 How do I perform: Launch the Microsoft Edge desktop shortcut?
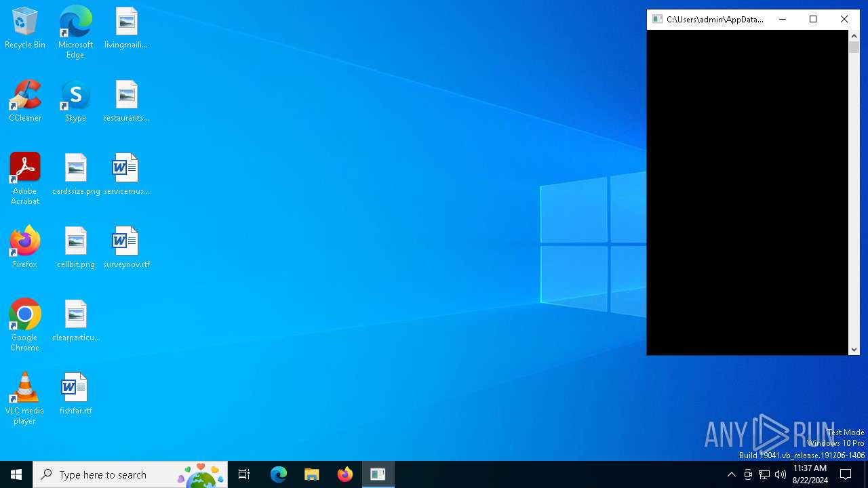coord(75,33)
